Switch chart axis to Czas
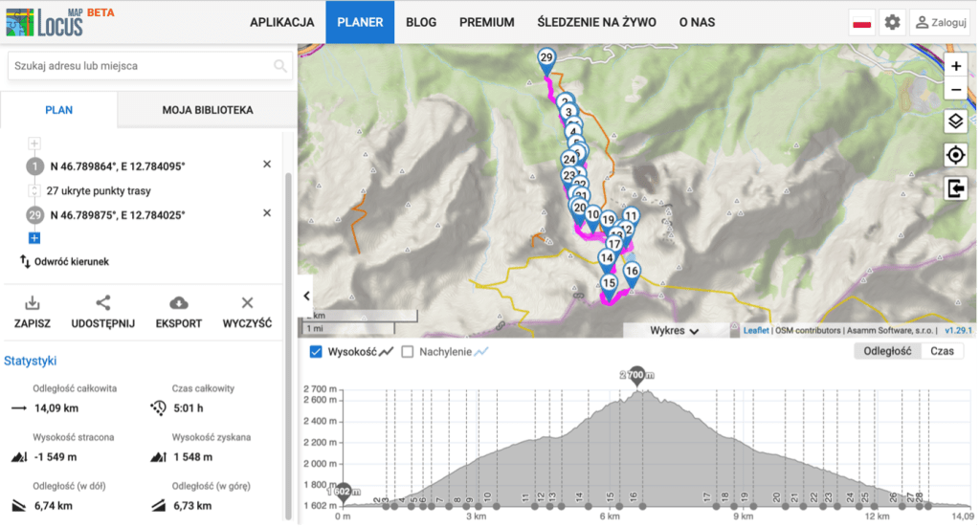The height and width of the screenshot is (528, 980). (x=941, y=351)
